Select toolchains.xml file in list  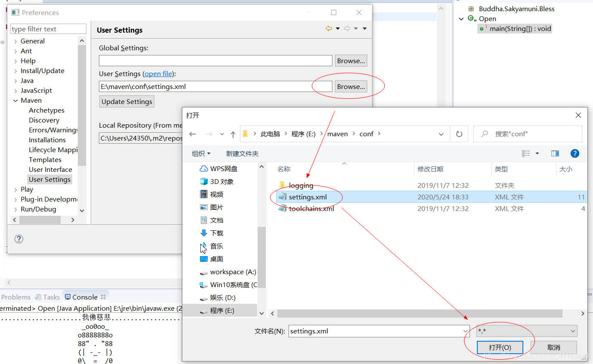pos(311,209)
